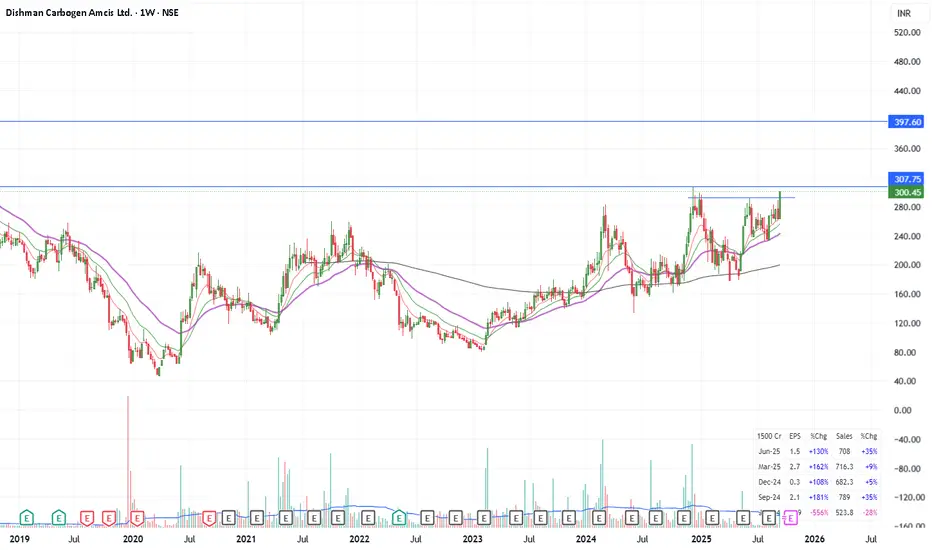Click the pink upcoming earnings marker
Viewport: 932px width, 550px height.
(x=791, y=518)
